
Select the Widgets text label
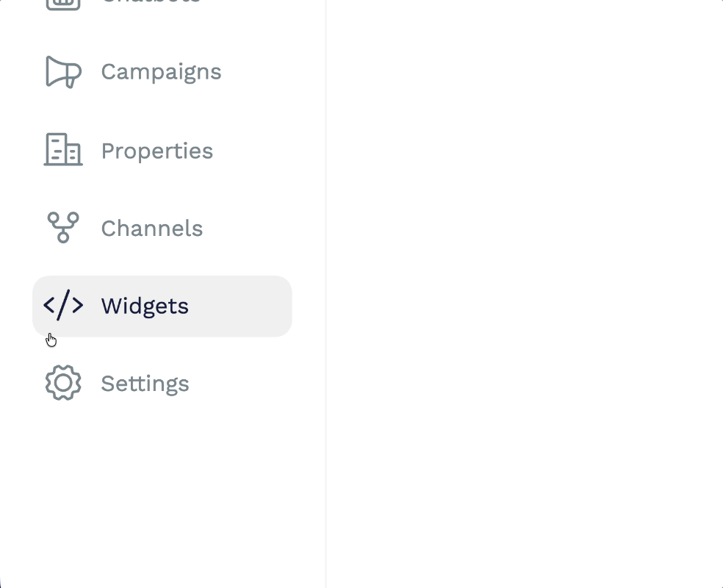[x=145, y=306]
